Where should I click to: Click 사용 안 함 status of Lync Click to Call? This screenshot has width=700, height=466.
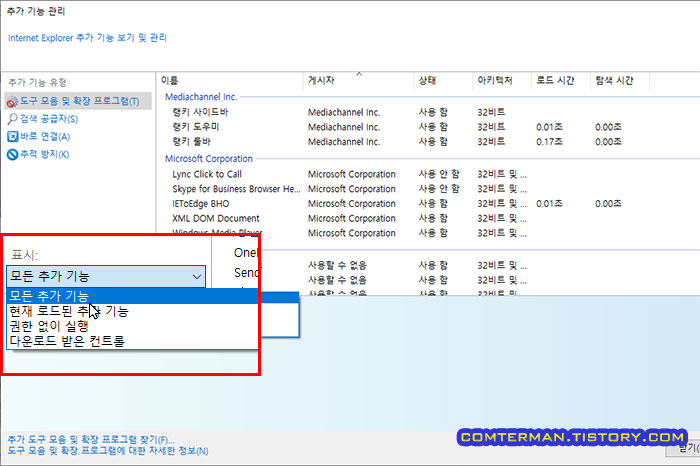pos(439,174)
